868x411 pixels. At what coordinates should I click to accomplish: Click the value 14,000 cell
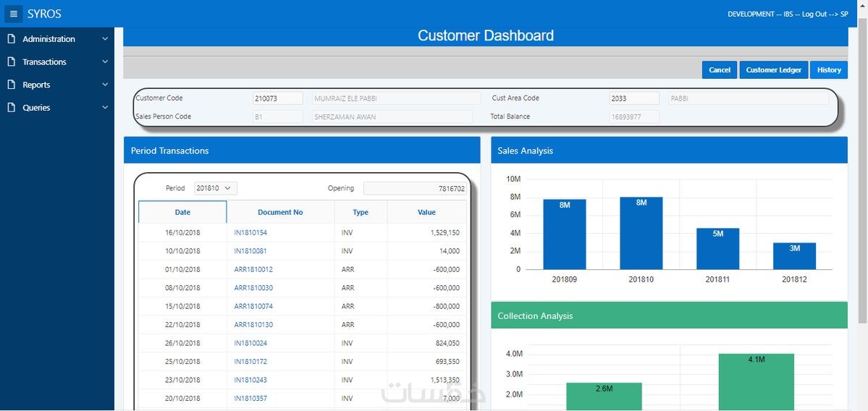[427, 251]
